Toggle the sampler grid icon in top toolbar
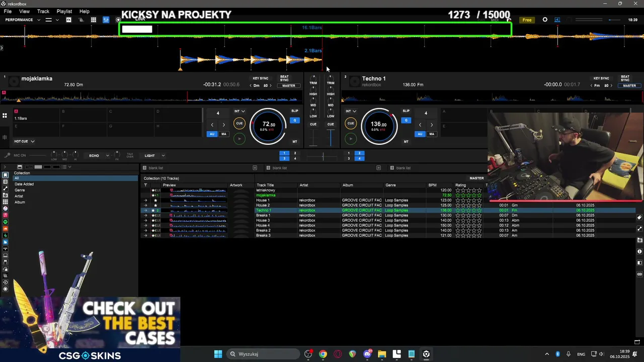 pos(94,20)
